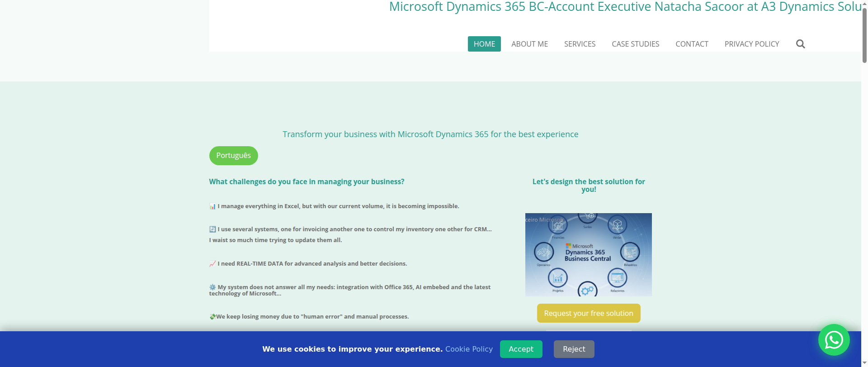
Task: Click the site title Microsoft Dynamics 365 BC-Account Executive
Action: pyautogui.click(x=625, y=7)
